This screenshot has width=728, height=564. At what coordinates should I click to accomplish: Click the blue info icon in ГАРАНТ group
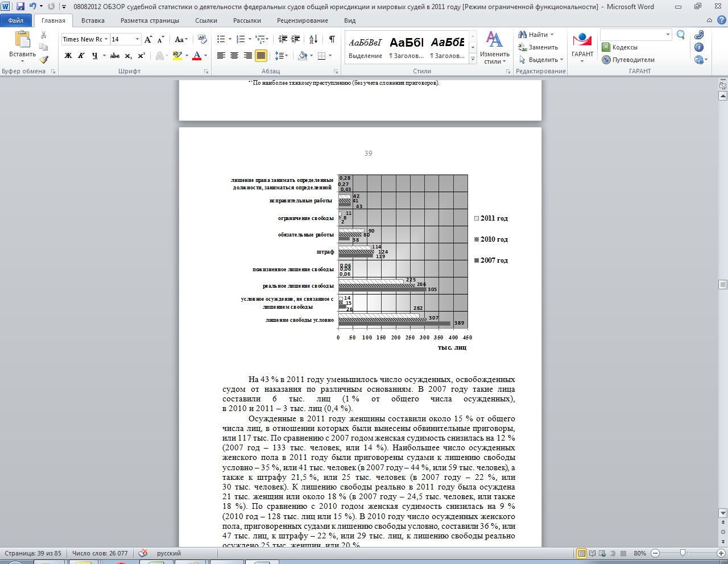[699, 47]
